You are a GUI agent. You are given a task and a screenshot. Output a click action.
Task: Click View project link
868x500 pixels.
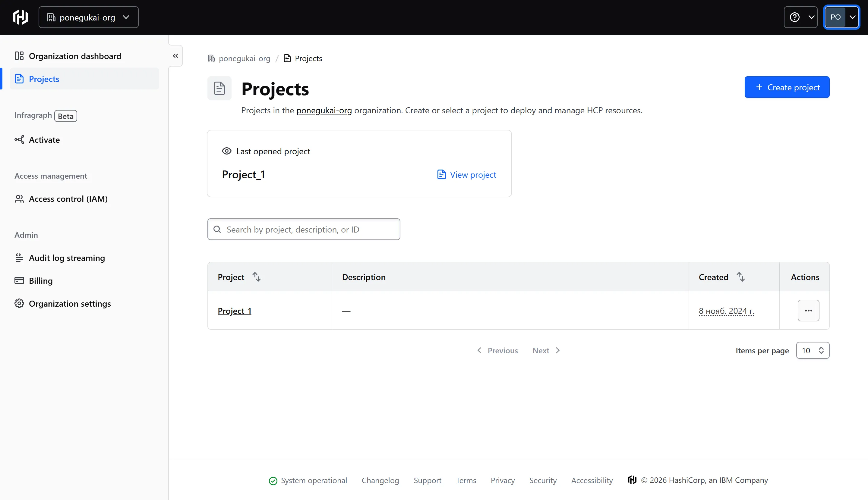pos(466,175)
